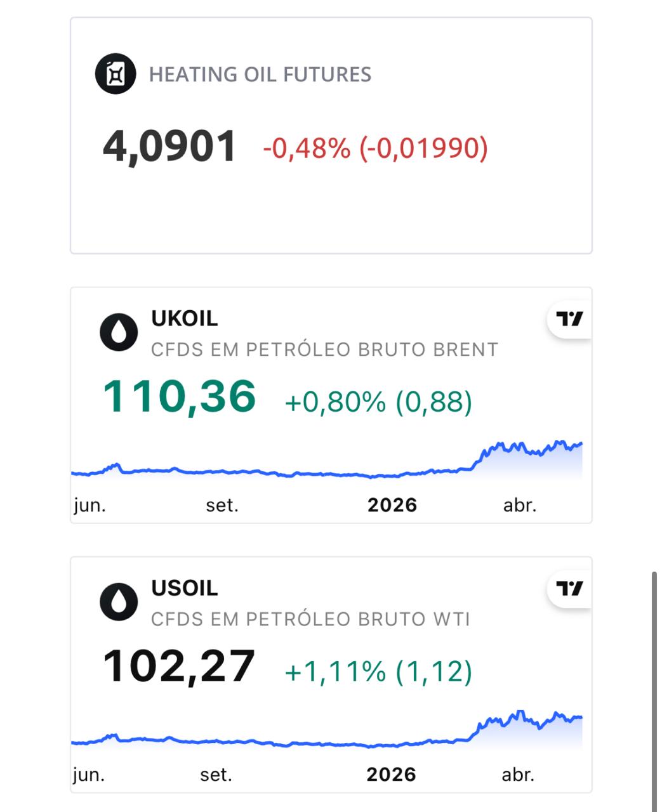Click the Heating Oil jerrycan icon
662x812 pixels.
(116, 74)
